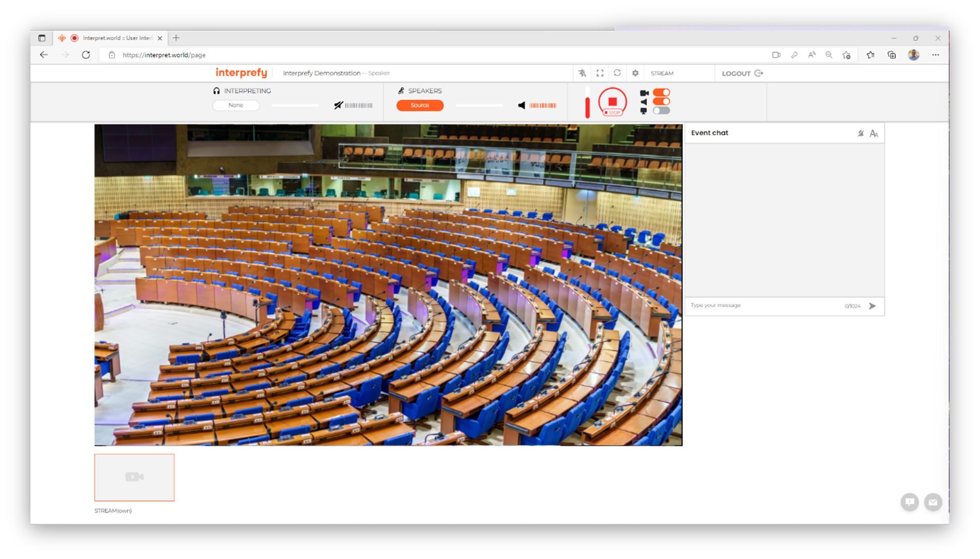Open browser collections

[891, 55]
